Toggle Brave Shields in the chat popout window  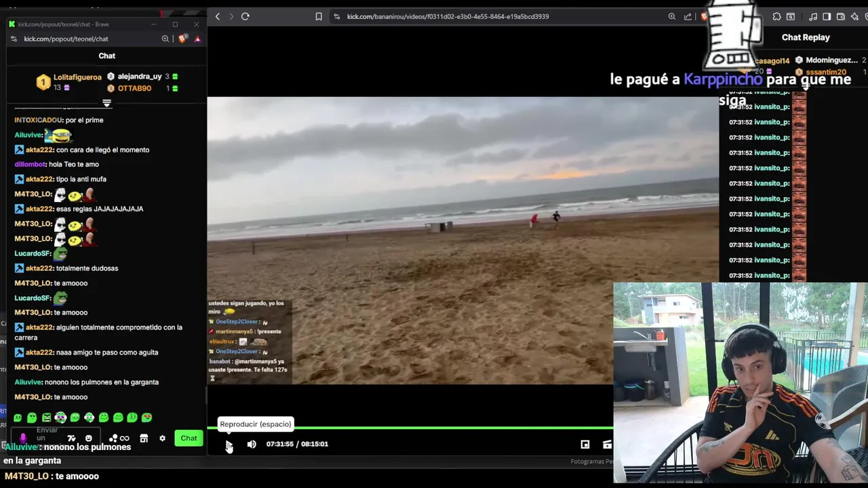point(182,39)
